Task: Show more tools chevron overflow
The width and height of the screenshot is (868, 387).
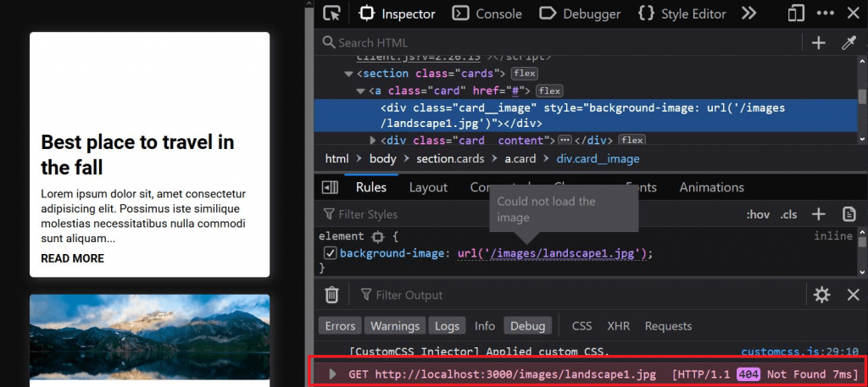Action: click(748, 14)
